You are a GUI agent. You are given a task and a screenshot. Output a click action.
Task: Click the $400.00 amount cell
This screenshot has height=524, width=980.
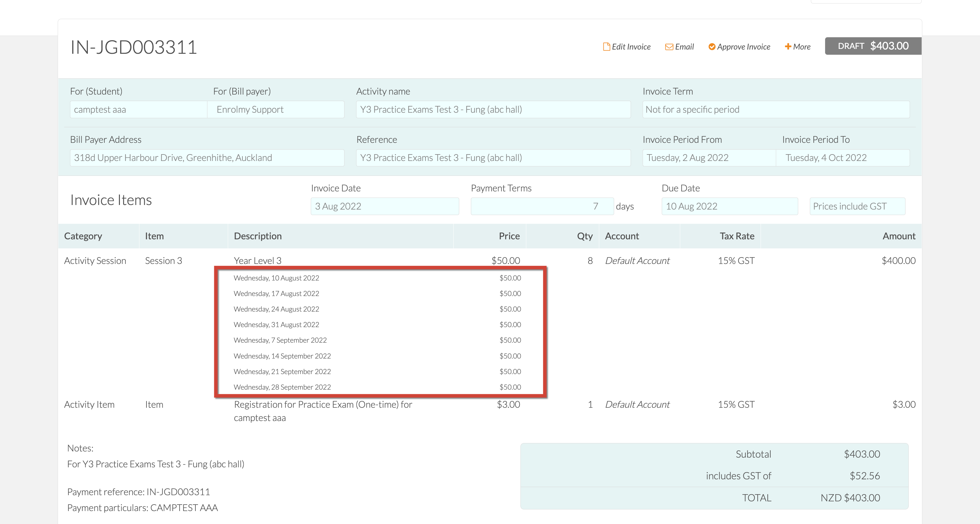click(899, 261)
